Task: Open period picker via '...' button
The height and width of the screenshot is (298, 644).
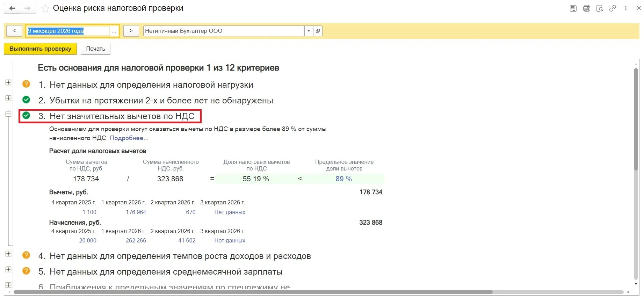Action: point(114,31)
